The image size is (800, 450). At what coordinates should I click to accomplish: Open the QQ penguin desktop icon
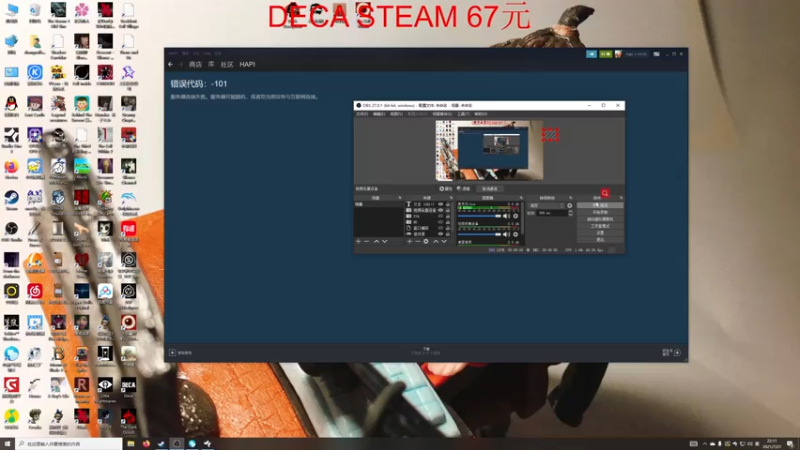pos(11,107)
